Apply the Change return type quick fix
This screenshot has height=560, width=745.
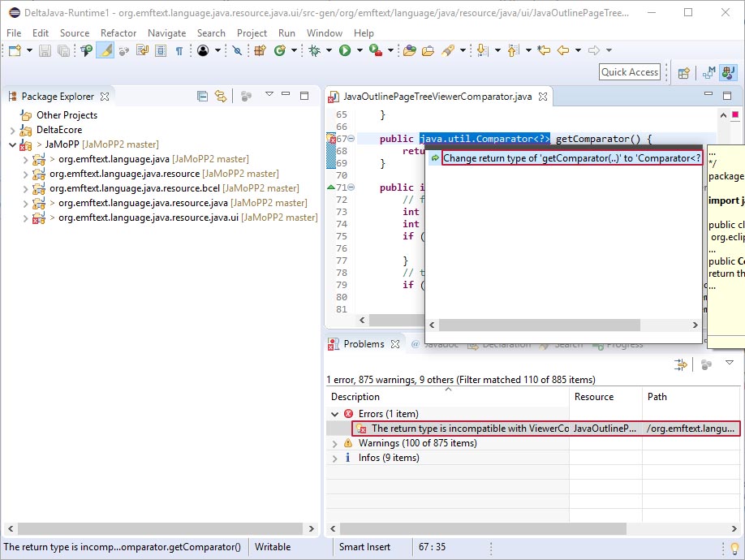(x=571, y=158)
